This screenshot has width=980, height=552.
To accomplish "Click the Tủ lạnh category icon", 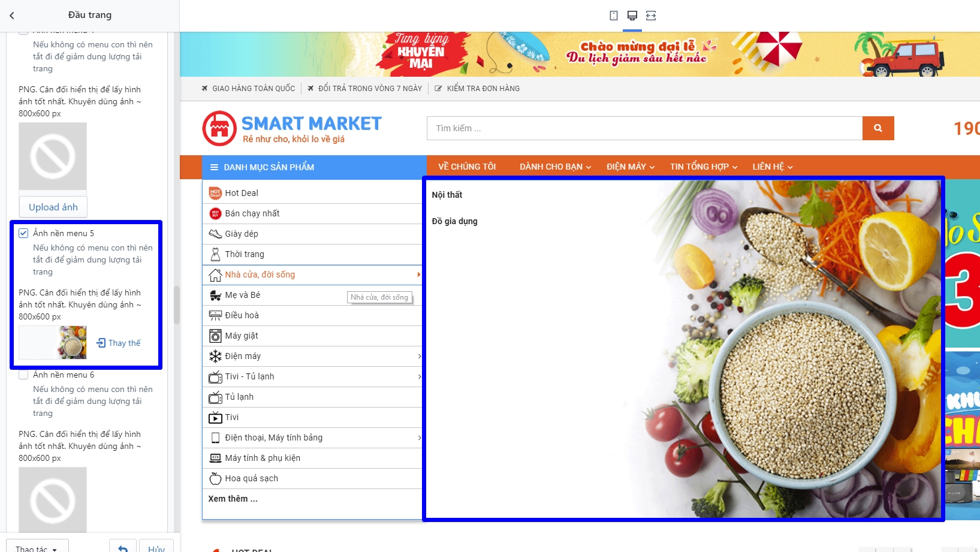I will click(215, 397).
